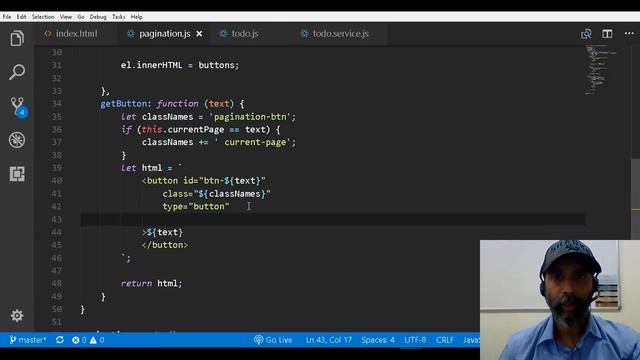Open the Explorer files panel
Screen dimensions: 640x360
tap(17, 38)
